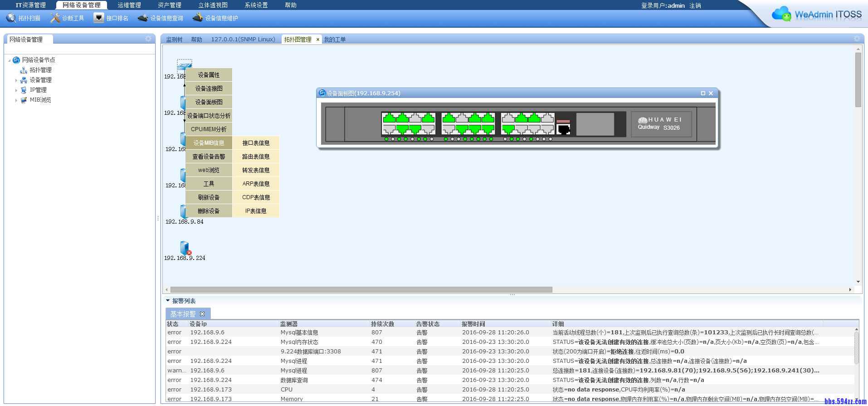Expand the MIB浏览 tree node
The image size is (868, 406).
pyautogui.click(x=16, y=100)
